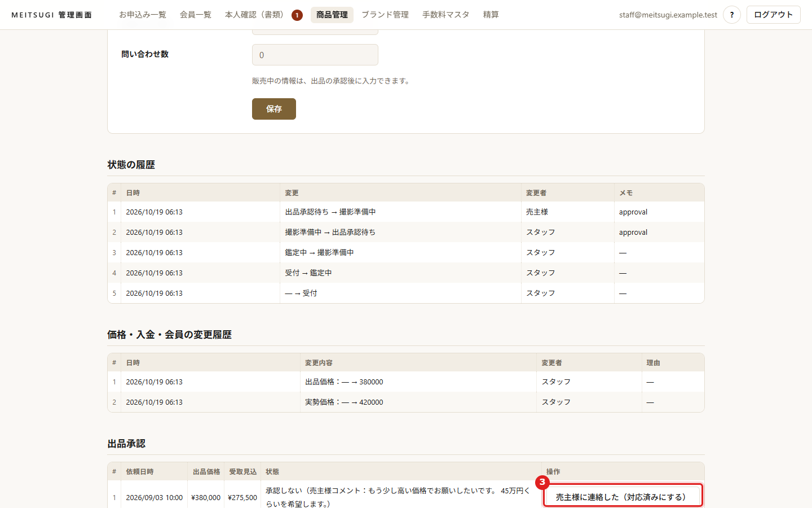Click the identity verification notification badge

click(297, 15)
